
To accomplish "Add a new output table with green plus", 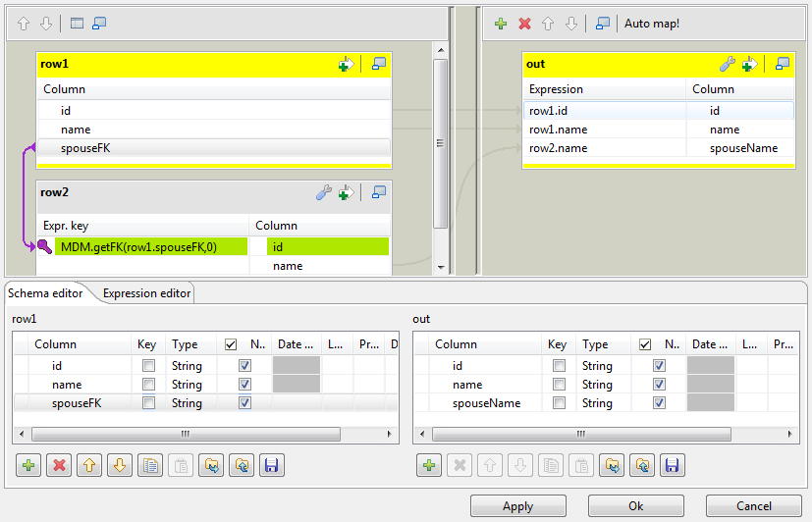I will [501, 24].
